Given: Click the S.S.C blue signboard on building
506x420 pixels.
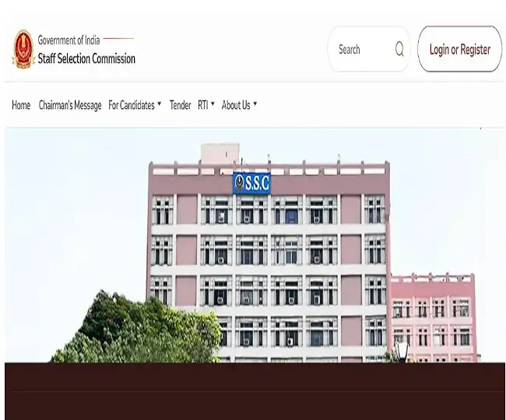Looking at the screenshot, I should click(x=251, y=183).
